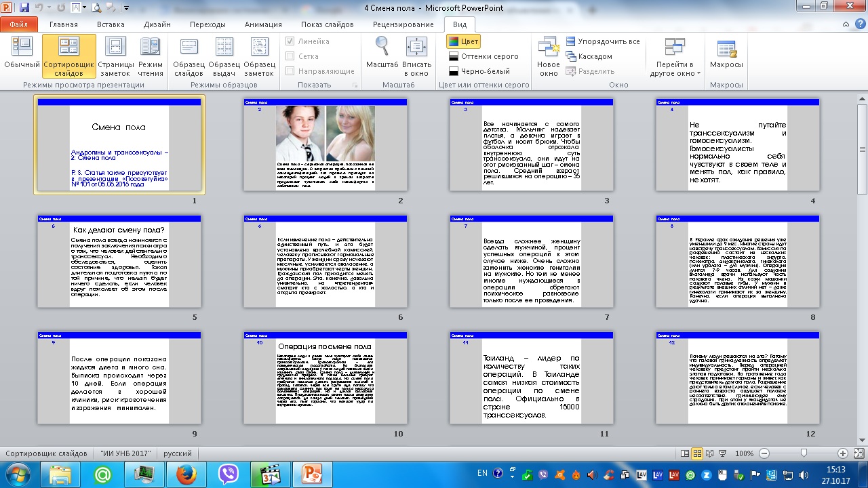Screen dimensions: 868x488
Task: Cascade windows with Каскадом
Action: click(589, 56)
